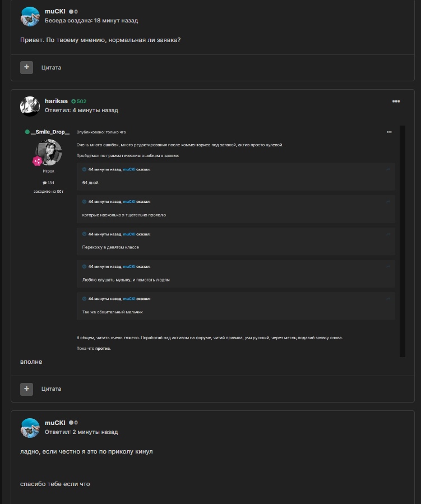Toggle multiquote plus under the first message
Image resolution: width=421 pixels, height=504 pixels.
click(26, 67)
